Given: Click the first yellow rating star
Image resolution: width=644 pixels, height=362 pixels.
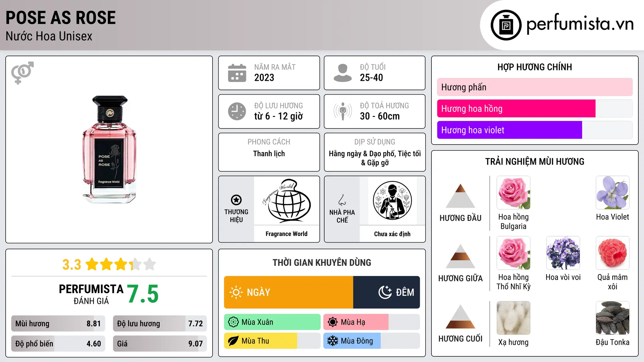Looking at the screenshot, I should coord(92,264).
